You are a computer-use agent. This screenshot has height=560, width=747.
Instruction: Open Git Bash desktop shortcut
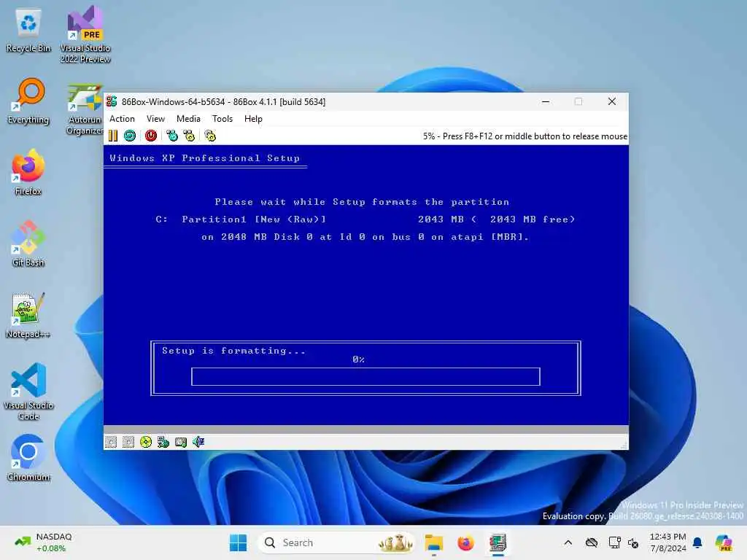click(x=28, y=244)
